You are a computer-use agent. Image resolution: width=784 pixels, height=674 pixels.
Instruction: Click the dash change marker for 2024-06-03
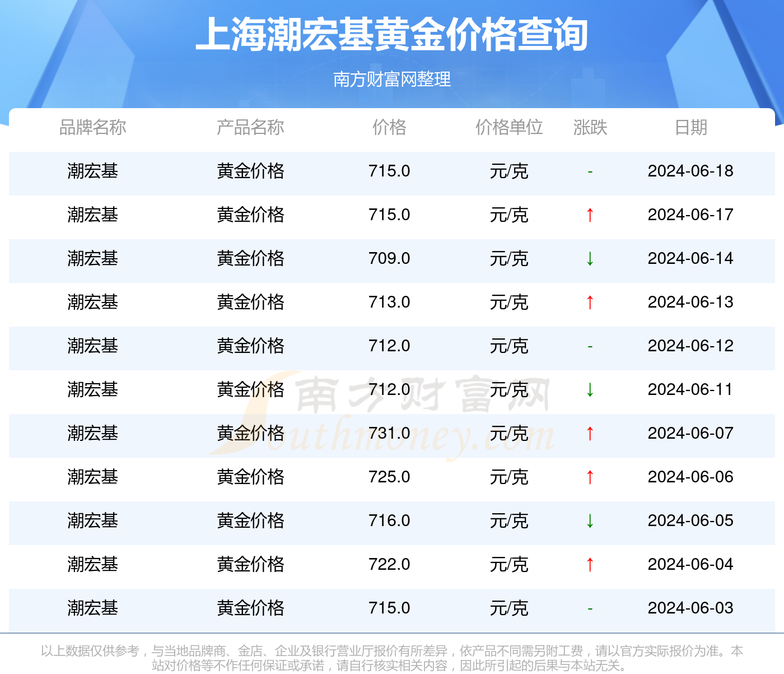click(590, 608)
